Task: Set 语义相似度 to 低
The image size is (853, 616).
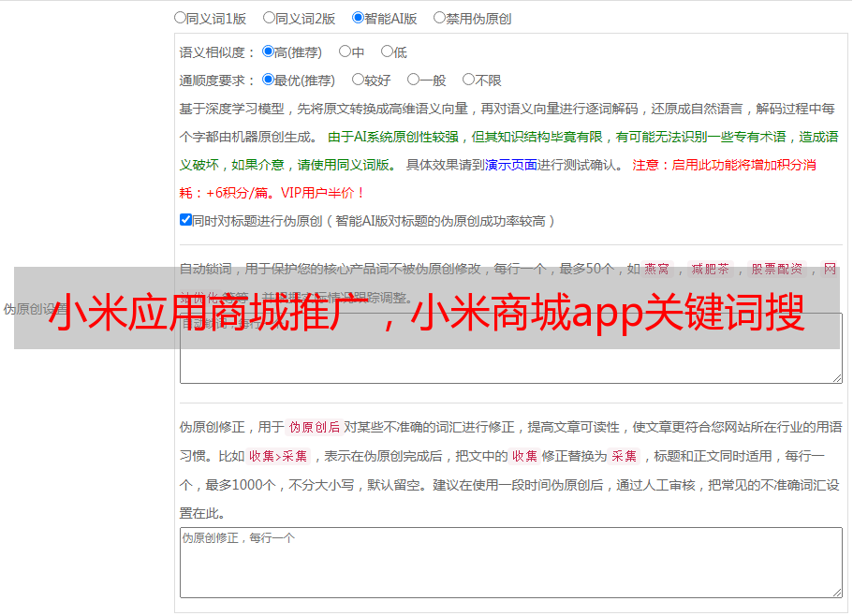Action: [387, 51]
